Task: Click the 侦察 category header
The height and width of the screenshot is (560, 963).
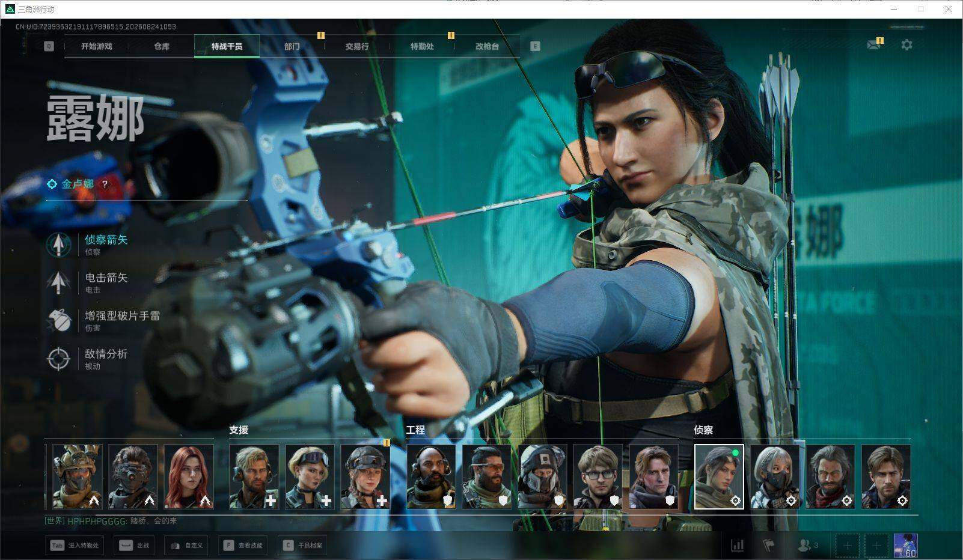Action: click(x=703, y=430)
